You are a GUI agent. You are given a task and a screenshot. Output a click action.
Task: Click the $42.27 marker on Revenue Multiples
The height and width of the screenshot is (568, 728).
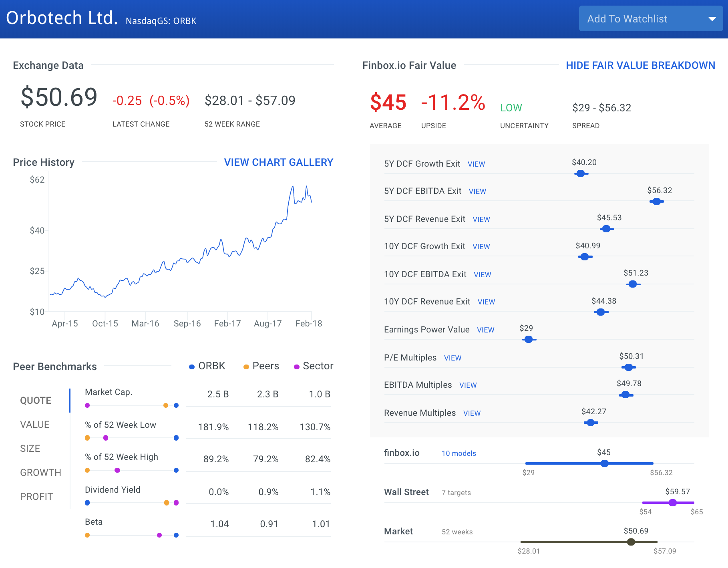coord(591,423)
